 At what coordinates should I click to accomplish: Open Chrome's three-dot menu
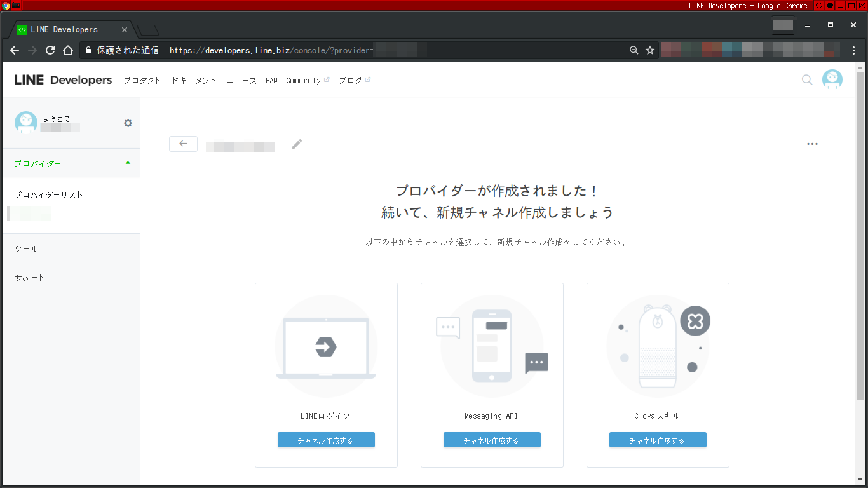855,50
